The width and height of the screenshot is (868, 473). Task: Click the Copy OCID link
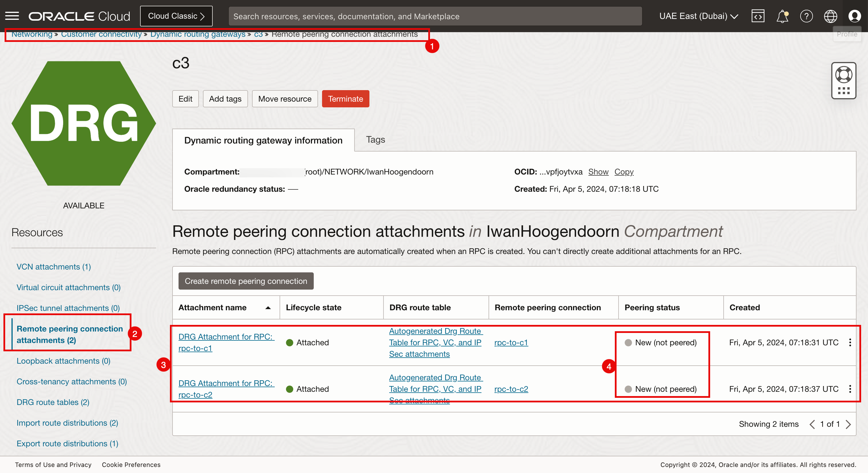click(624, 171)
